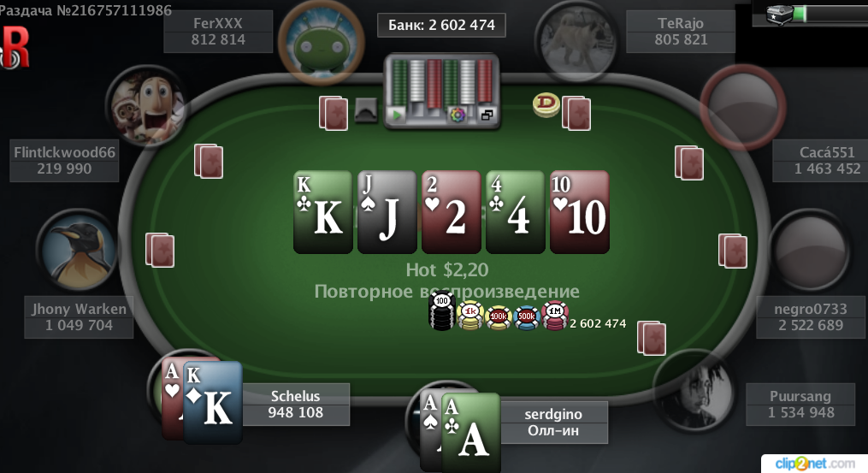The image size is (868, 473).
Task: Click FlintIckwood66's cartoon avatar
Action: [x=147, y=107]
